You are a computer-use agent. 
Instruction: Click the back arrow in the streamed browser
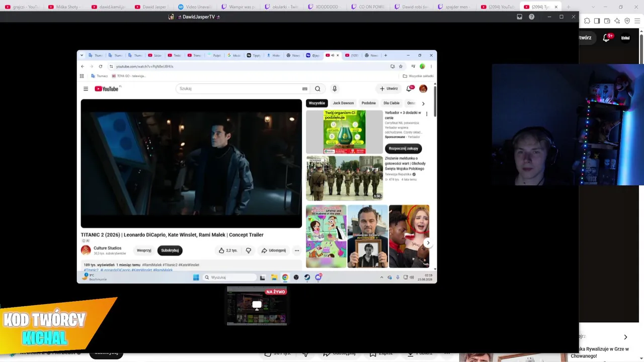click(x=83, y=66)
